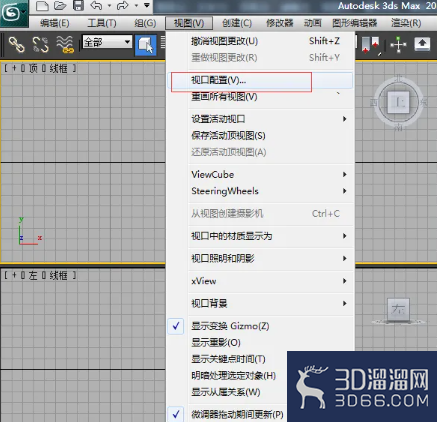The height and width of the screenshot is (422, 437).
Task: Expand the 视口背景 submenu
Action: pyautogui.click(x=271, y=303)
